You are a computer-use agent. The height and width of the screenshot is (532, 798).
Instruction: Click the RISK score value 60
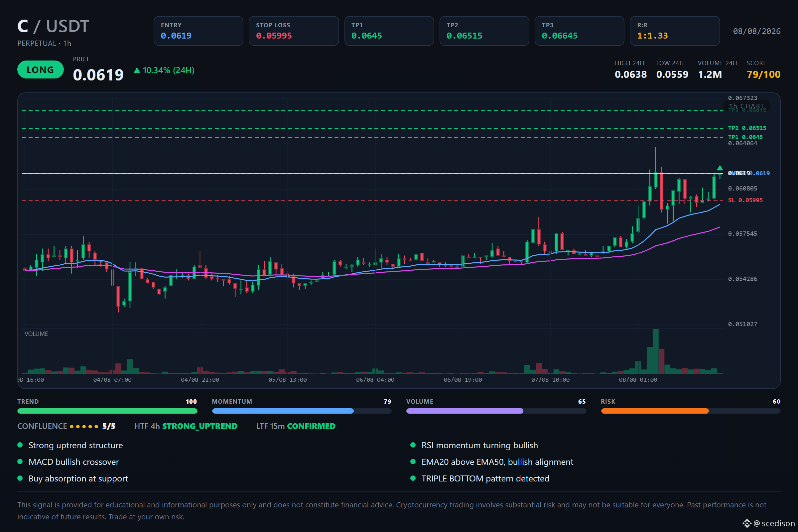[x=776, y=401]
